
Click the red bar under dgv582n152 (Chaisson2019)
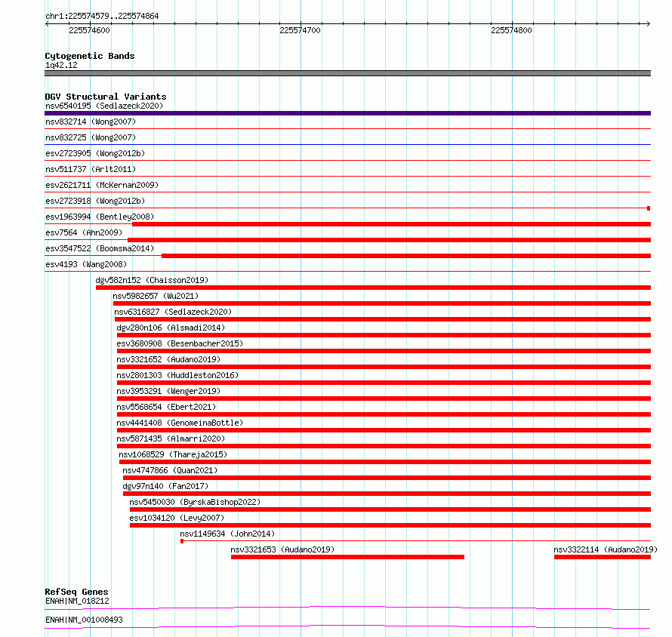373,288
